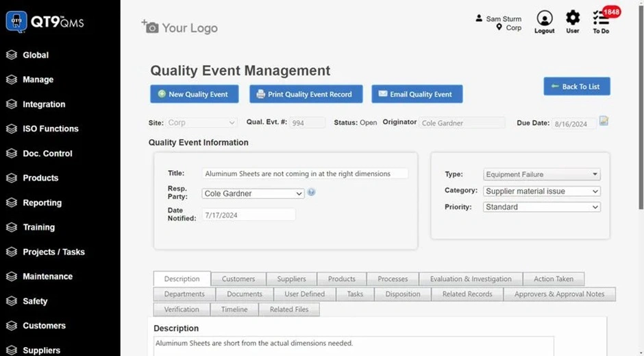This screenshot has height=356, width=644.
Task: Click help icon next to Resp. Party
Action: click(x=312, y=193)
